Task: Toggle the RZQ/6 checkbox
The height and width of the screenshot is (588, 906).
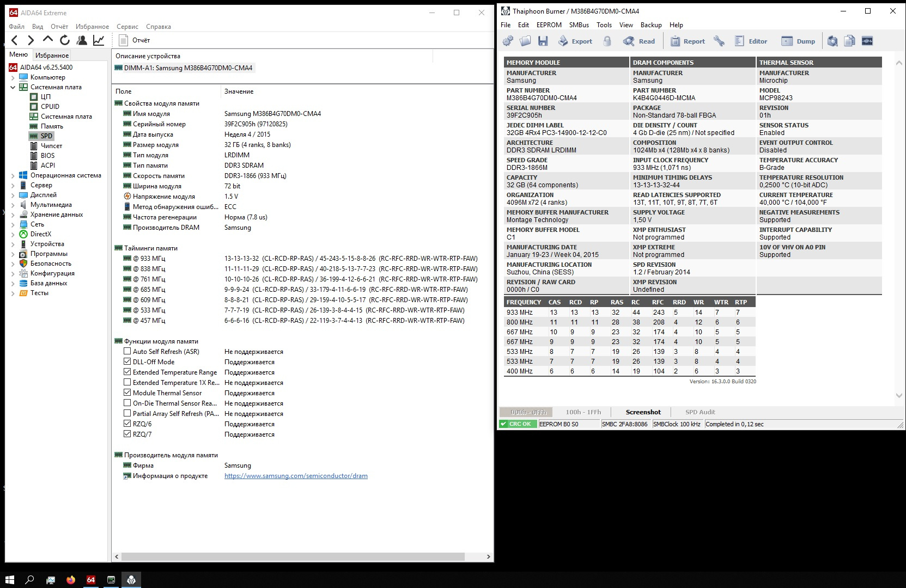Action: pos(127,424)
